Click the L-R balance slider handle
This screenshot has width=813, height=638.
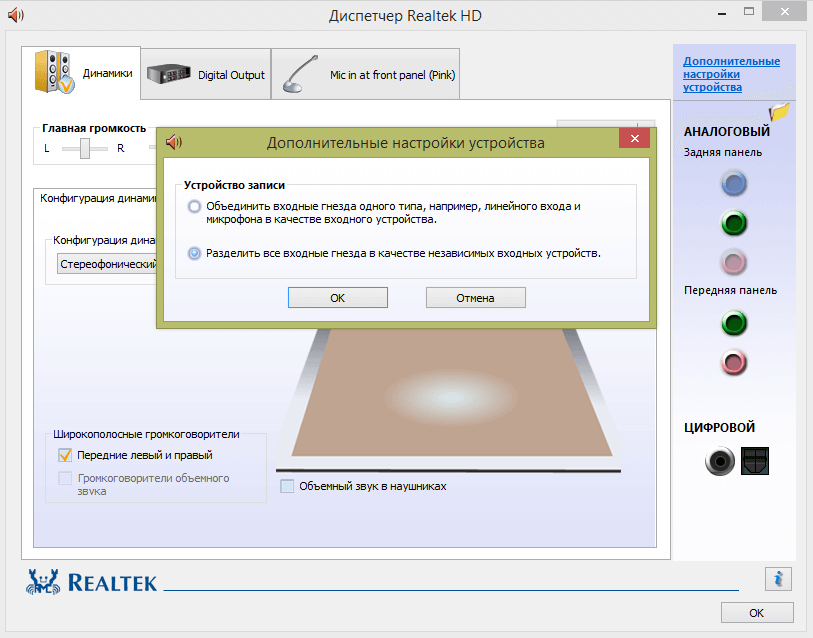(86, 148)
